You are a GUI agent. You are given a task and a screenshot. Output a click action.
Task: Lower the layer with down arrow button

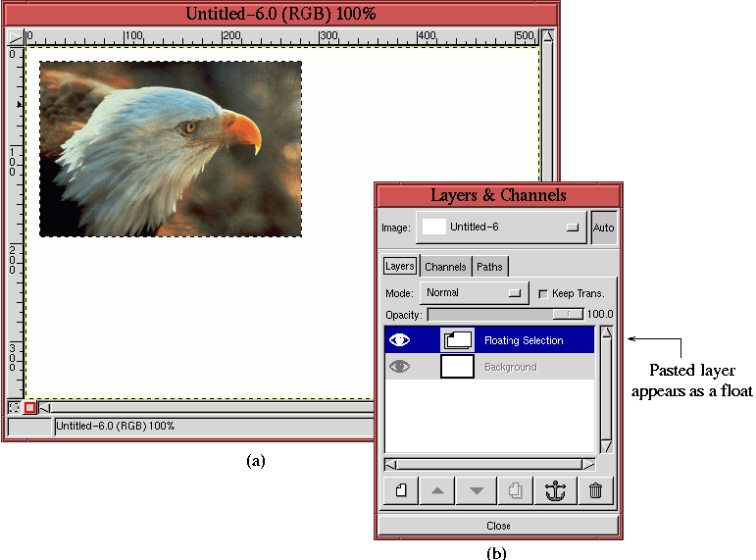(x=478, y=490)
